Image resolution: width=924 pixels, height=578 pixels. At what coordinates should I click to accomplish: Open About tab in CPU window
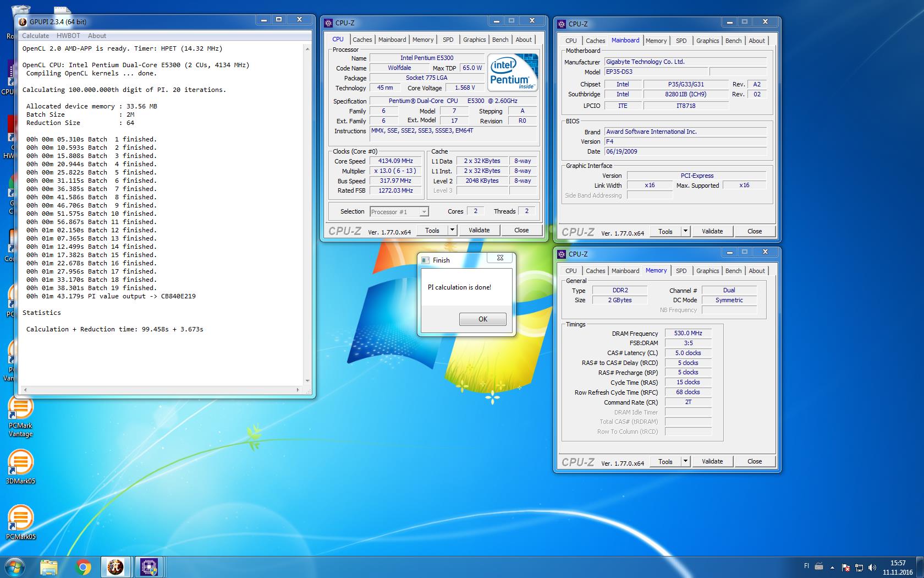coord(524,40)
